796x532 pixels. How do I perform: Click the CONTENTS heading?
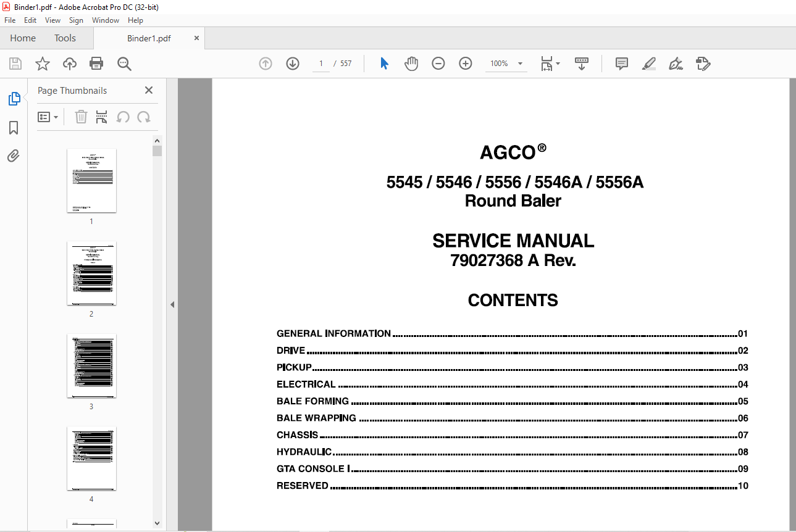coord(513,300)
